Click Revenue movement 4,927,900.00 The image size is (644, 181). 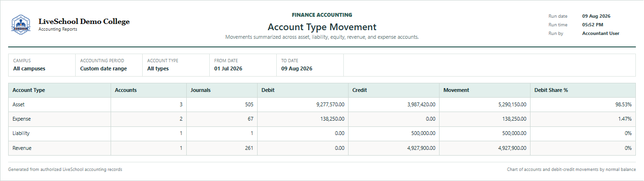pyautogui.click(x=512, y=148)
